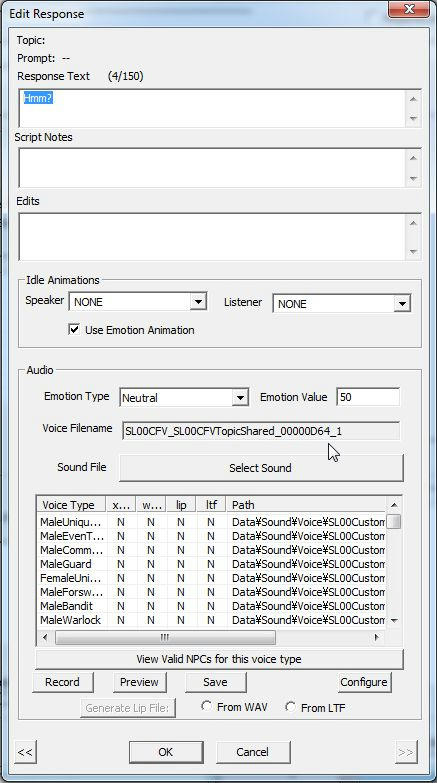Image resolution: width=437 pixels, height=783 pixels.
Task: Toggle Use Emotion Animation checkbox
Action: pyautogui.click(x=74, y=330)
